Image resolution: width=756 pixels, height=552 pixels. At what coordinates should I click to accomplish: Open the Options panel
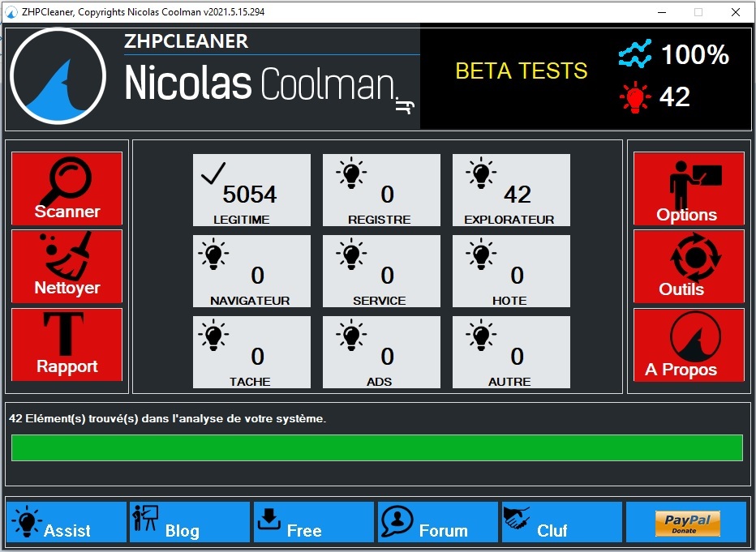point(689,188)
